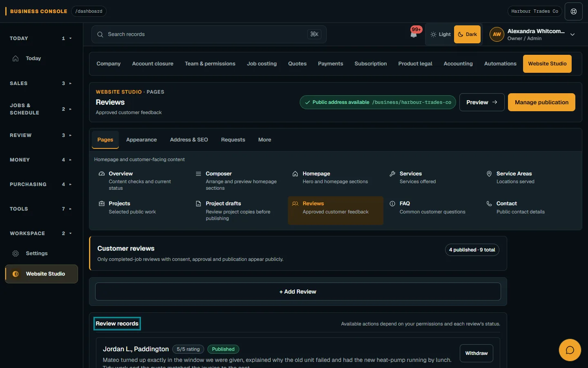Image resolution: width=588 pixels, height=368 pixels.
Task: Switch to the Requests tab
Action: 233,140
